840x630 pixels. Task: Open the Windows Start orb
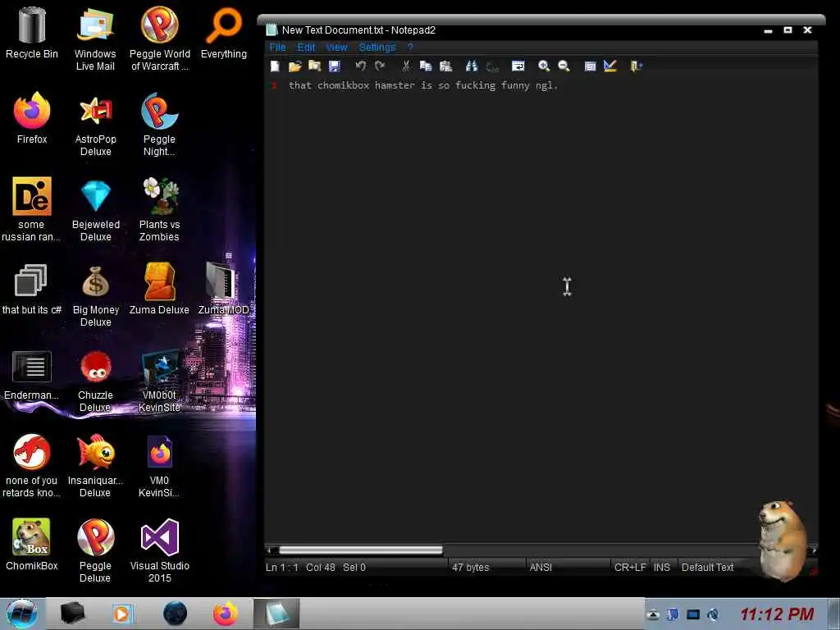[x=22, y=614]
